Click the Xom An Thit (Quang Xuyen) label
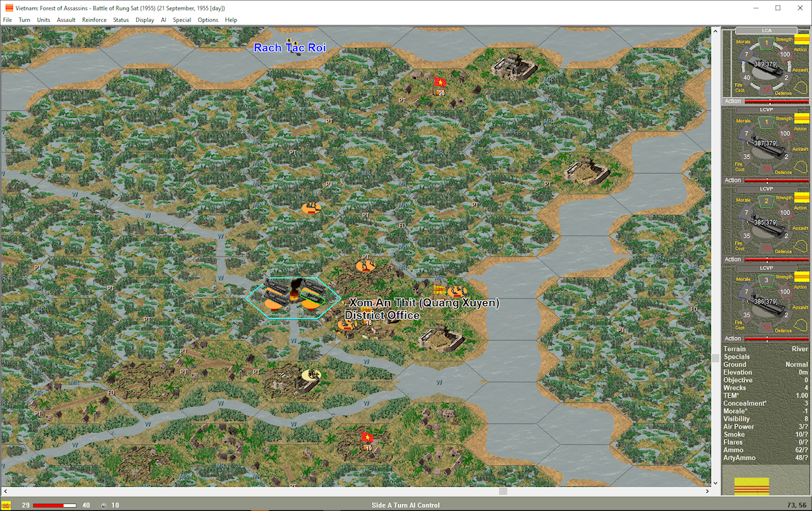 tap(424, 302)
